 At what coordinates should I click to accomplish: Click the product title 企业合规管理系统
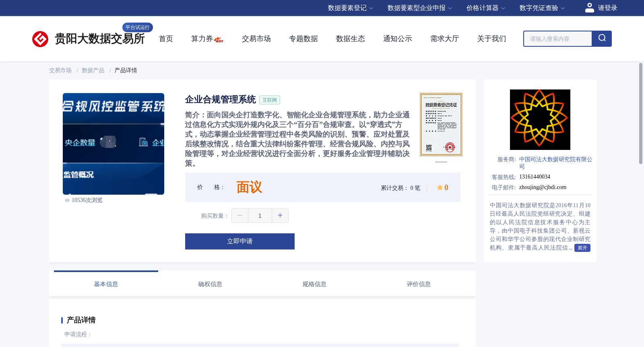[x=220, y=100]
